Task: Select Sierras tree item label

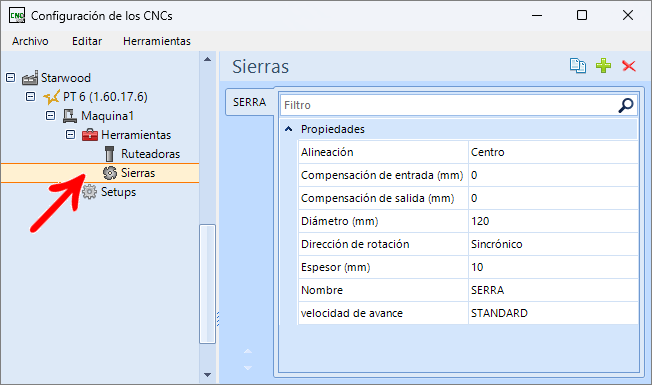Action: point(138,173)
